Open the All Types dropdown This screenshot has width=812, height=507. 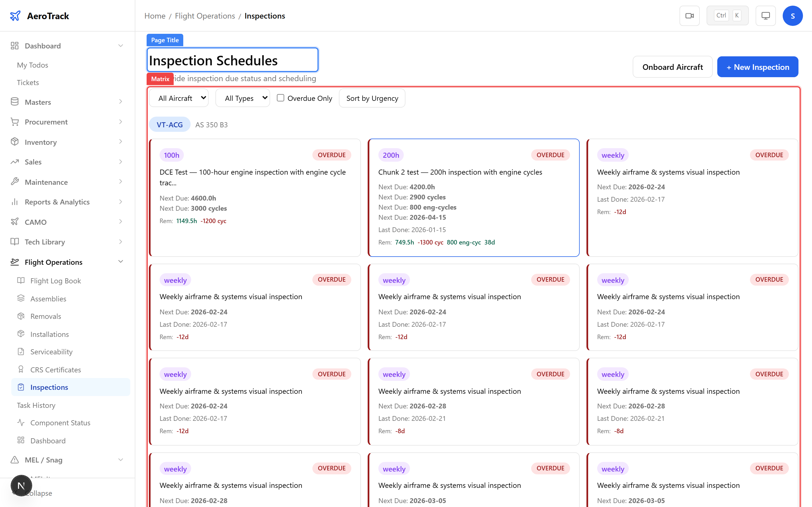tap(242, 98)
